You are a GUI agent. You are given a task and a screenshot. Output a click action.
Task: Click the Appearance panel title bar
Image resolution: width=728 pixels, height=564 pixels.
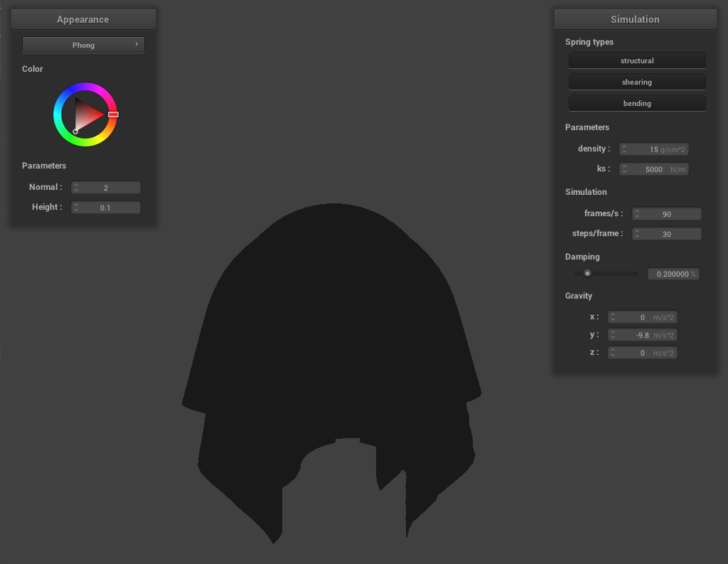click(83, 19)
